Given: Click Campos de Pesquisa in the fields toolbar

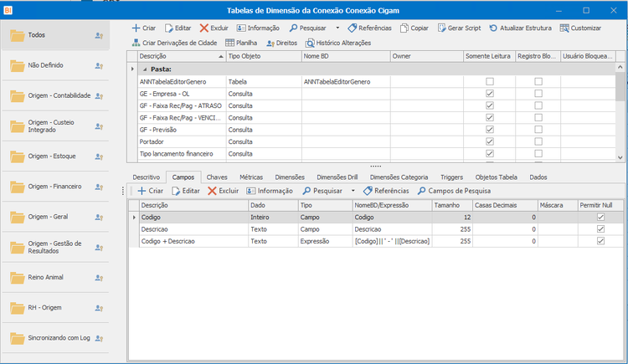Looking at the screenshot, I should pos(454,191).
